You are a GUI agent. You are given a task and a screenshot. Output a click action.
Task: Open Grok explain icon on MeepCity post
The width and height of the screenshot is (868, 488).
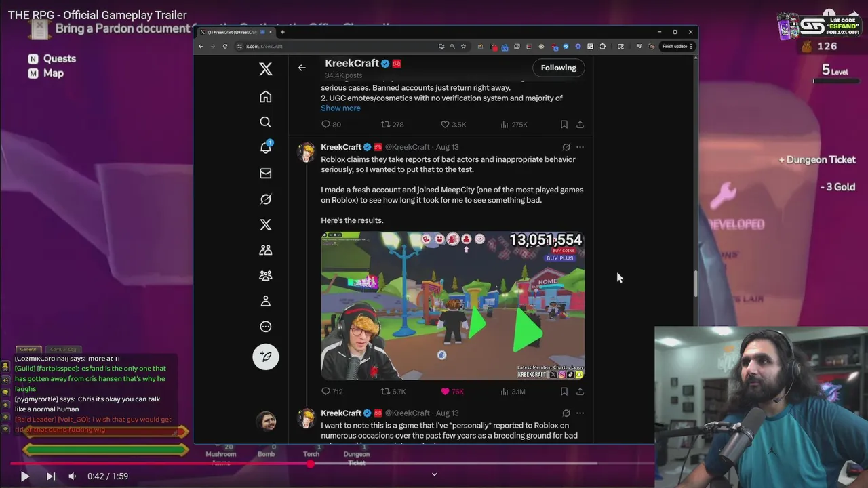566,147
